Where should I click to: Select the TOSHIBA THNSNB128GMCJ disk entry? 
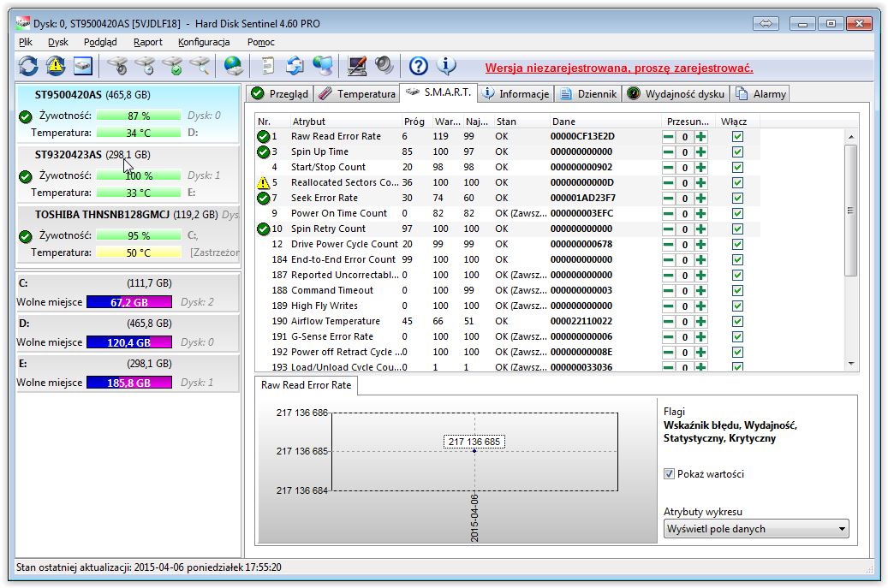(x=128, y=235)
